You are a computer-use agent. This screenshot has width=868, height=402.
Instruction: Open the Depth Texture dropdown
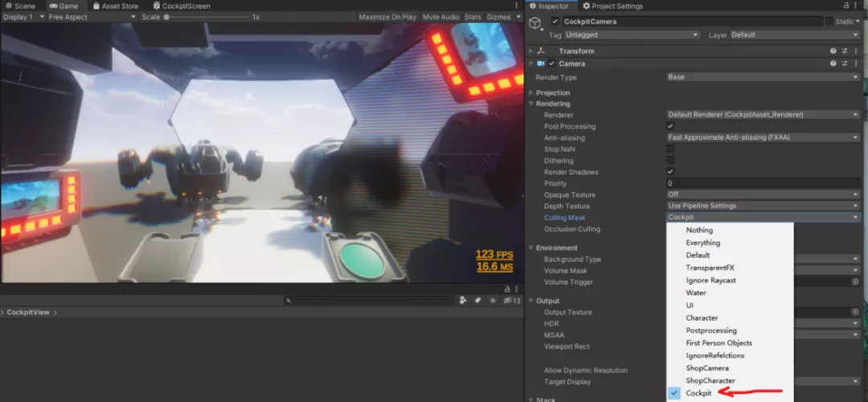[x=763, y=206]
